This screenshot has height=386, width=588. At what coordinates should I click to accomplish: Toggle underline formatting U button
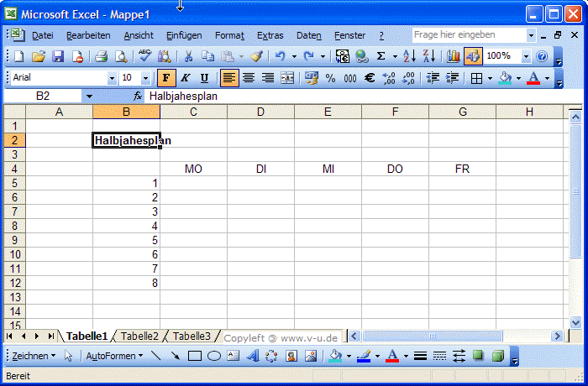[x=204, y=78]
